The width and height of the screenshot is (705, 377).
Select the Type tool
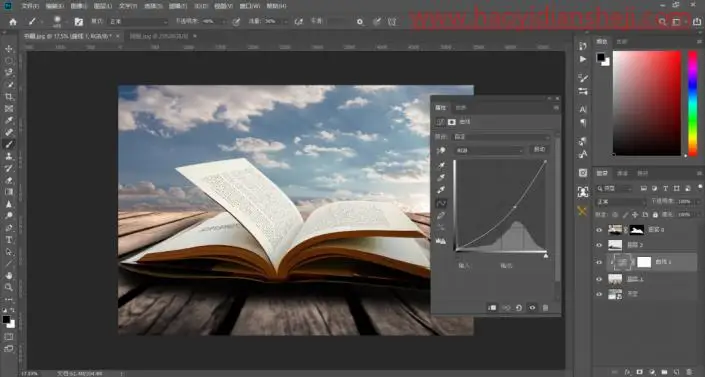point(9,240)
